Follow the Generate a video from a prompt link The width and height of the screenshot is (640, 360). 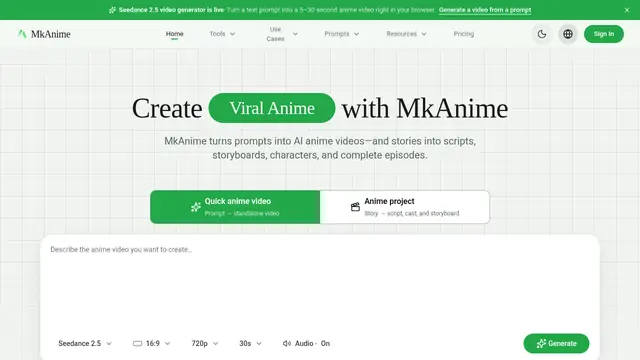pyautogui.click(x=485, y=10)
